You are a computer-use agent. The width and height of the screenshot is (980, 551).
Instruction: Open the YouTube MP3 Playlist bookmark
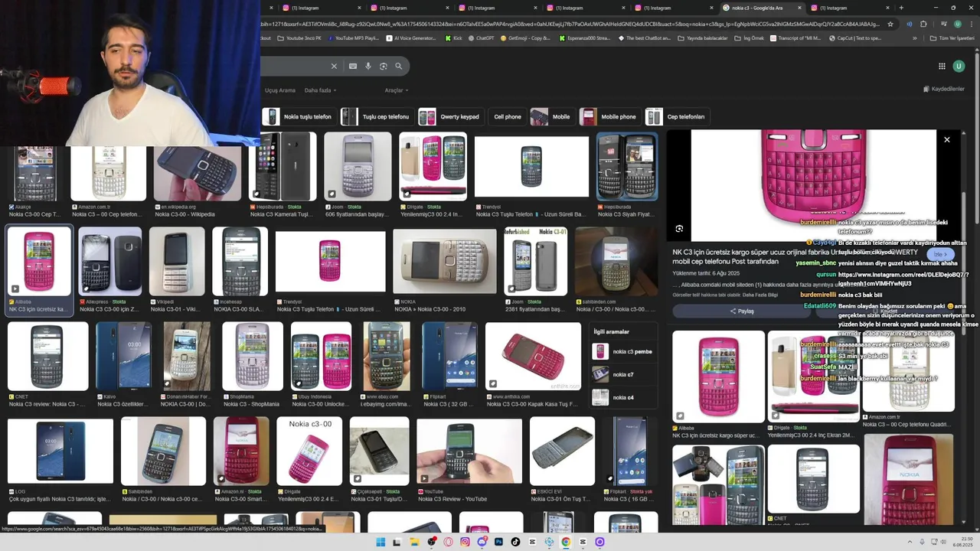(x=352, y=37)
